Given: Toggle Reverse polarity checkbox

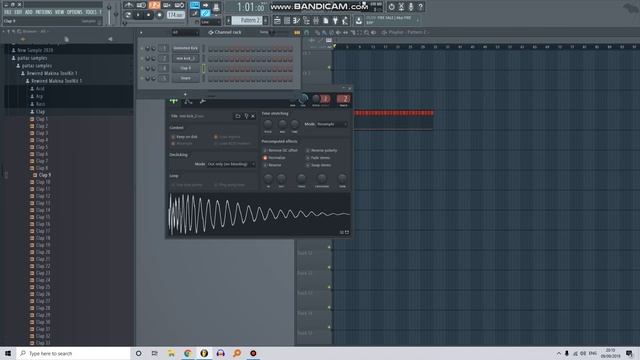Looking at the screenshot, I should coord(308,151).
